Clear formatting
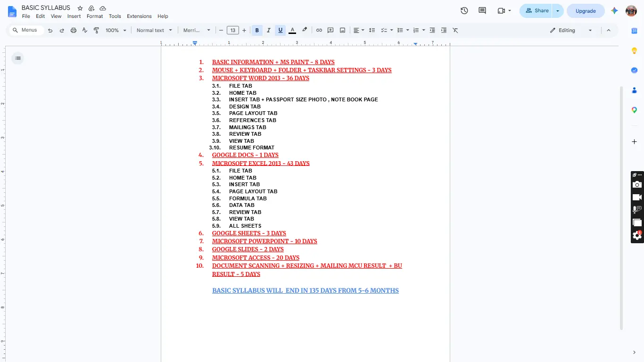The height and width of the screenshot is (362, 644). click(x=455, y=30)
